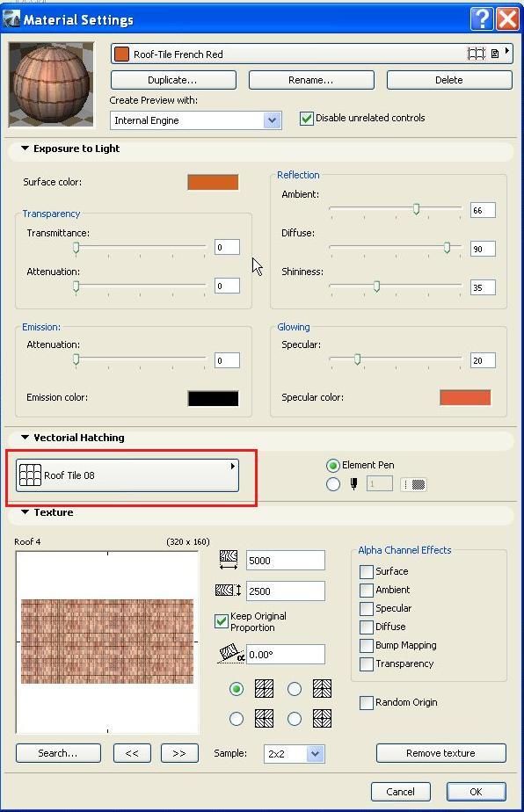The width and height of the screenshot is (524, 812).
Task: Click the texture width field showing 5000
Action: point(286,561)
